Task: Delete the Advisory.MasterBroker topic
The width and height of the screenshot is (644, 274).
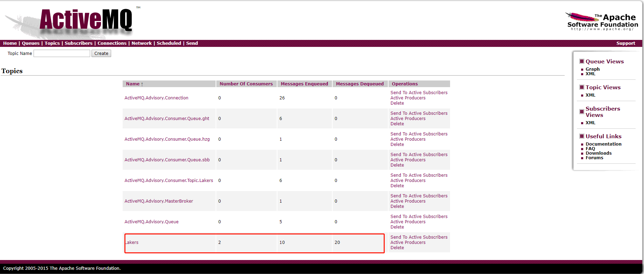Action: 397,206
